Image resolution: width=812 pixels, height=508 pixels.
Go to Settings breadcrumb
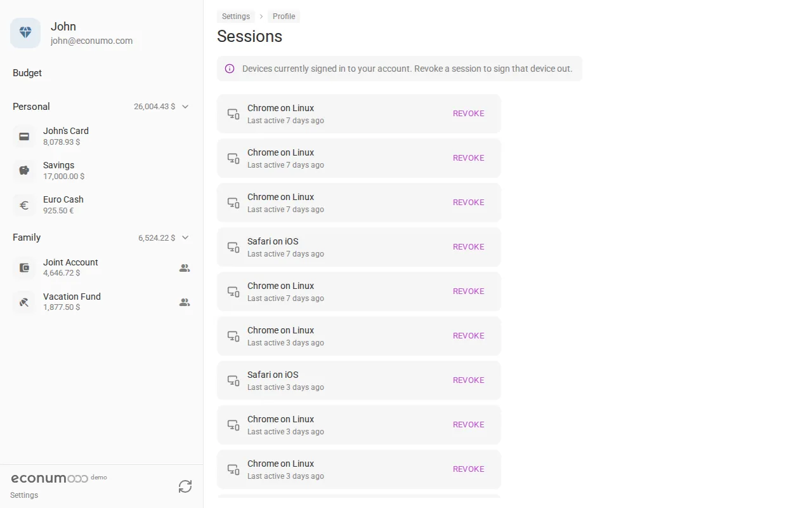tap(236, 17)
